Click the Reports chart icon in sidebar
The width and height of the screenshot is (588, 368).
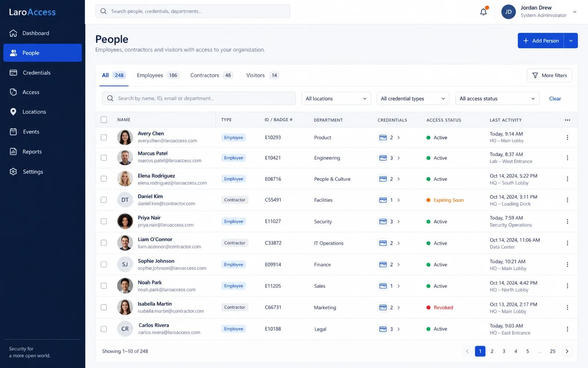pyautogui.click(x=13, y=151)
